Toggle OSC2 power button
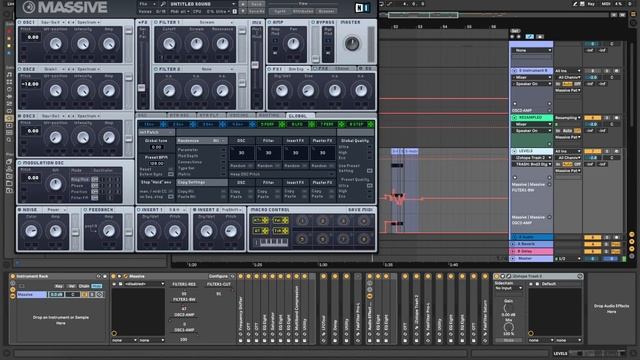 (x=20, y=69)
